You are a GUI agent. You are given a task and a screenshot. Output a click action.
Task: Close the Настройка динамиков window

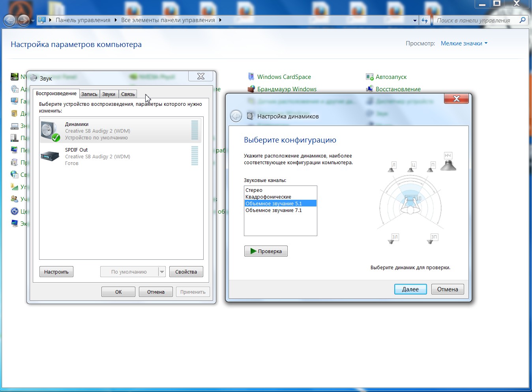pos(457,99)
